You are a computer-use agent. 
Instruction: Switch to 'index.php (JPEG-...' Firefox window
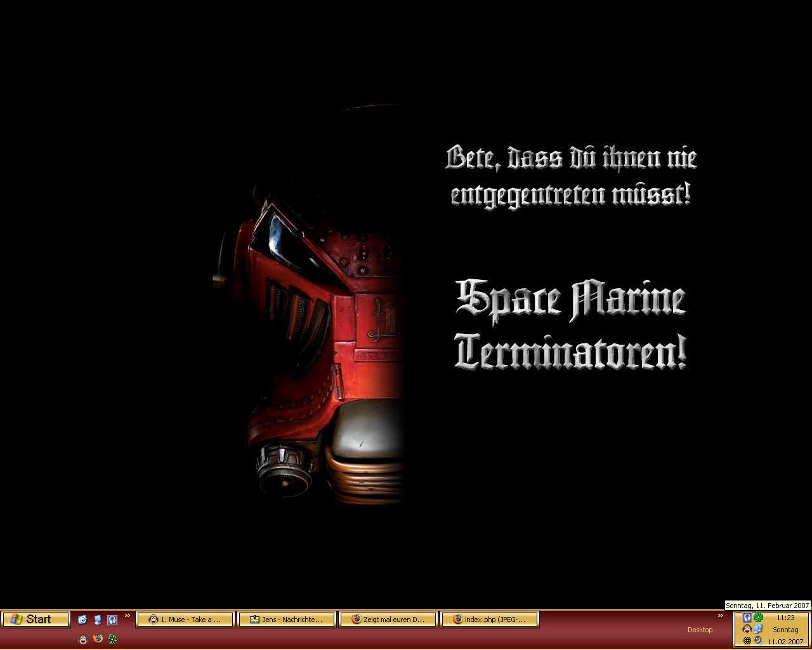pos(490,620)
